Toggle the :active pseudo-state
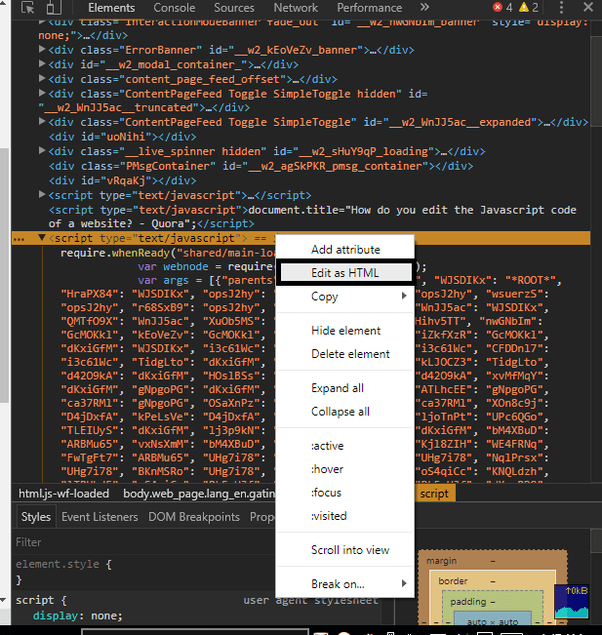This screenshot has width=602, height=635. coord(345,446)
